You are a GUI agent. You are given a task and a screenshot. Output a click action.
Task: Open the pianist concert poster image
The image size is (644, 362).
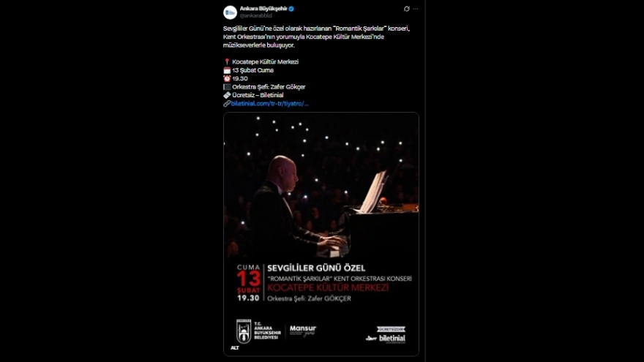click(x=321, y=234)
